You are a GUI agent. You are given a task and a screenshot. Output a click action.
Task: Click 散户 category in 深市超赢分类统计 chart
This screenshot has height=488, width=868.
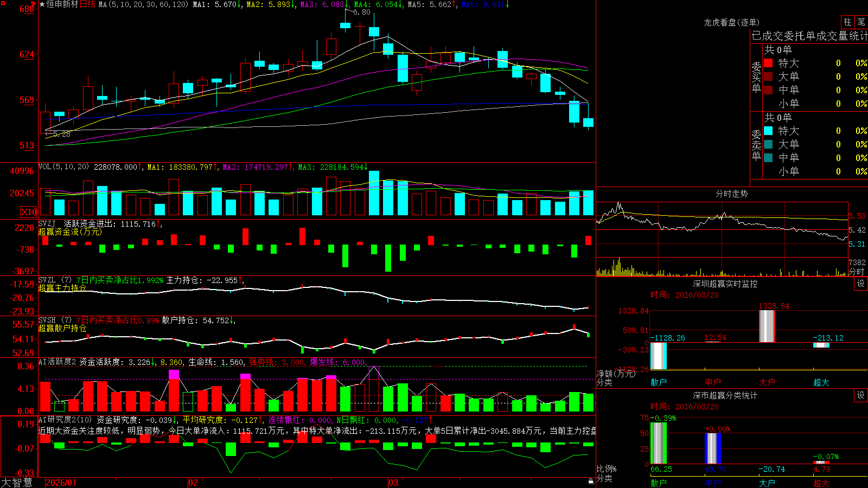(659, 483)
